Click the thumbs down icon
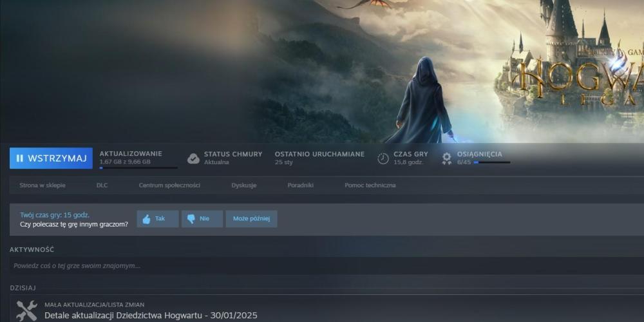Image resolution: width=644 pixels, height=322 pixels. pos(191,220)
